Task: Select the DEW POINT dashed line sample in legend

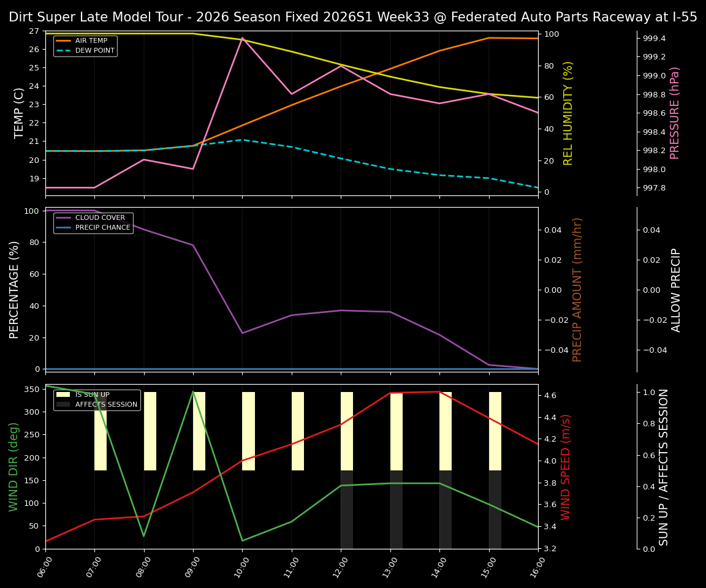Action: point(64,51)
